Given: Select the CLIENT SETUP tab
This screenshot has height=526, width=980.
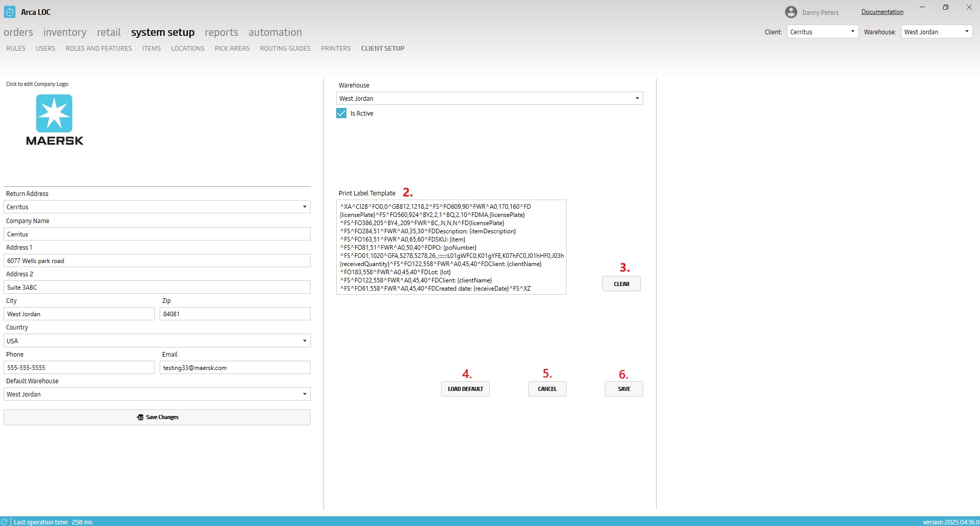Looking at the screenshot, I should pos(383,48).
